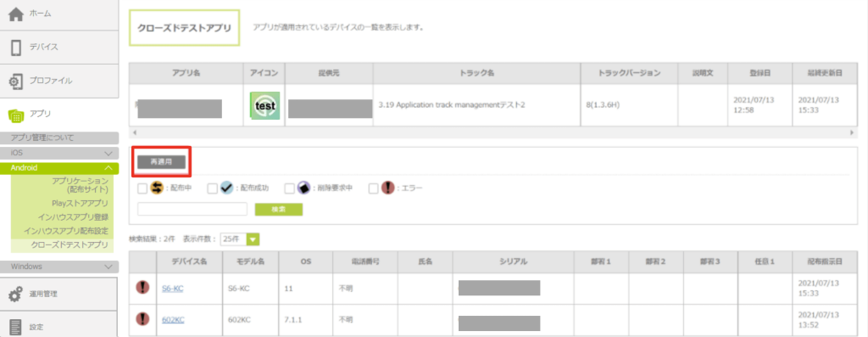This screenshot has width=868, height=337.
Task: Collapse the Android section
Action: coord(108,167)
